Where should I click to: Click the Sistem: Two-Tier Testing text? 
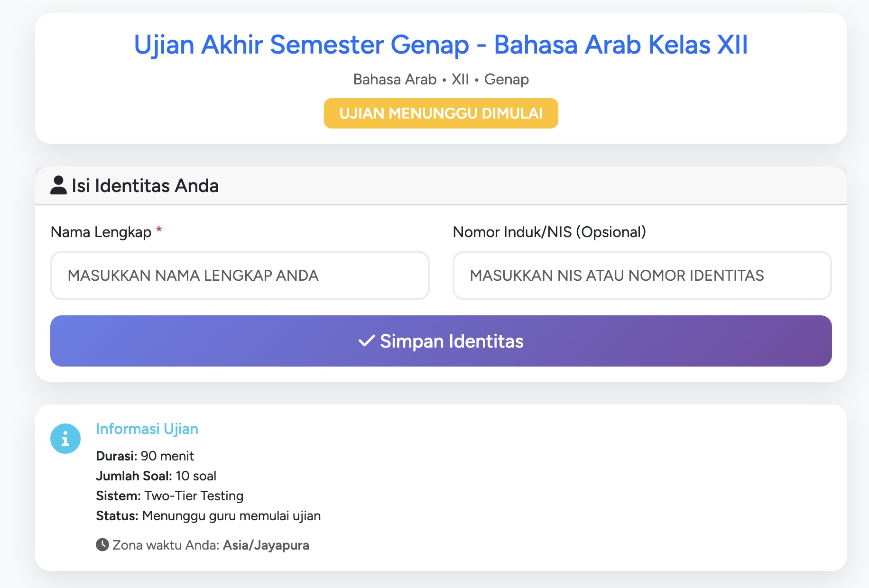click(x=170, y=496)
